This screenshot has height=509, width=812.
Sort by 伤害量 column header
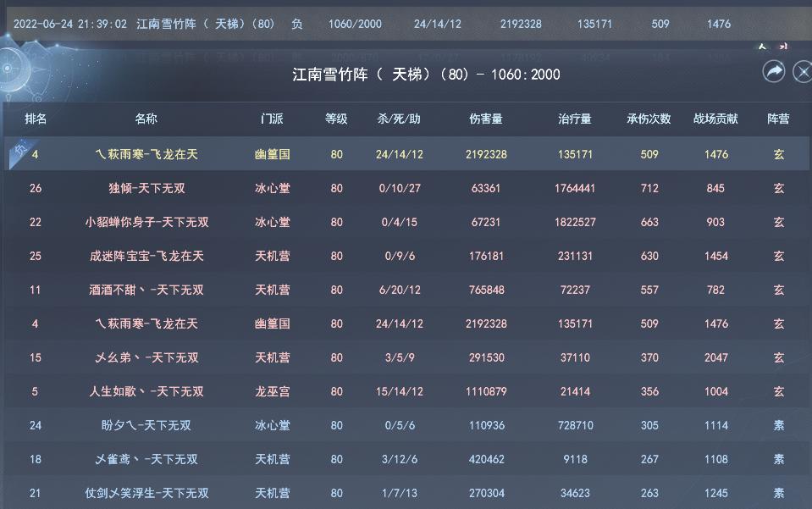[486, 119]
